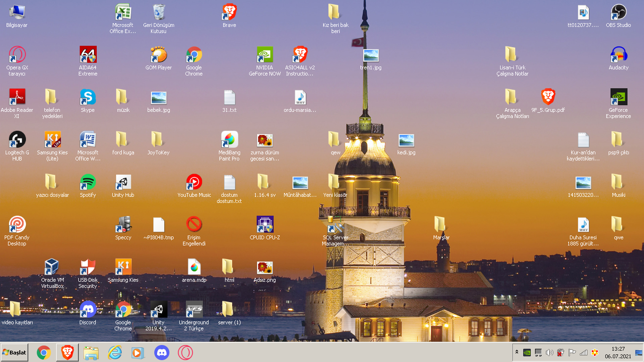
Task: Select the kedi.jpg image file
Action: pos(406,140)
